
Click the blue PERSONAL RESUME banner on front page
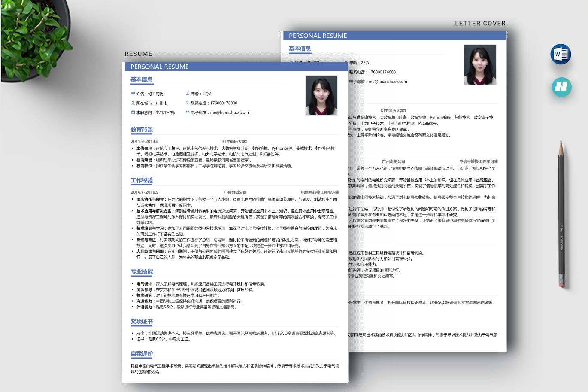[235, 67]
